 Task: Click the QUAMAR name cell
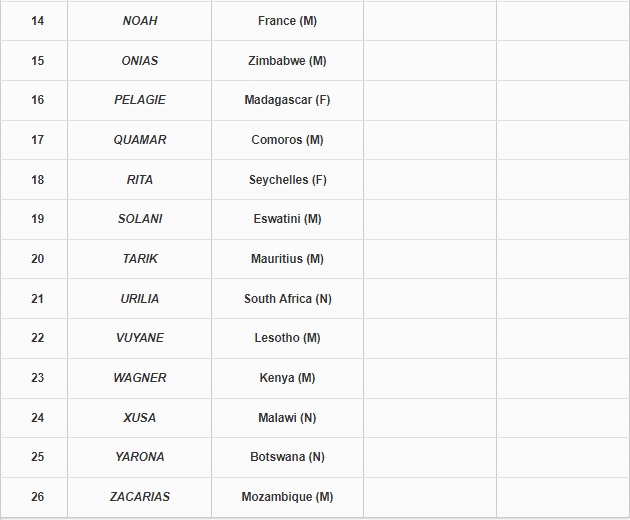[140, 140]
